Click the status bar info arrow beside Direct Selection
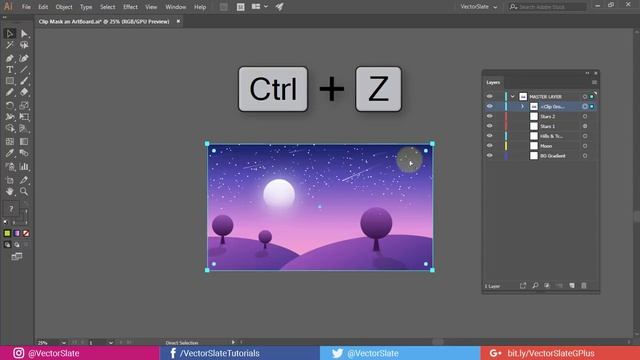 (x=233, y=342)
